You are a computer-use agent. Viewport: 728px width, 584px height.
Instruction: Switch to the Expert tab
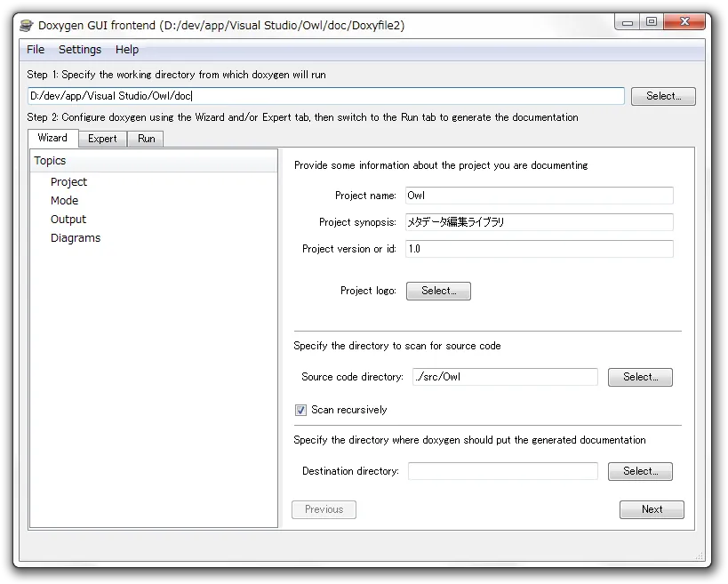pyautogui.click(x=102, y=139)
